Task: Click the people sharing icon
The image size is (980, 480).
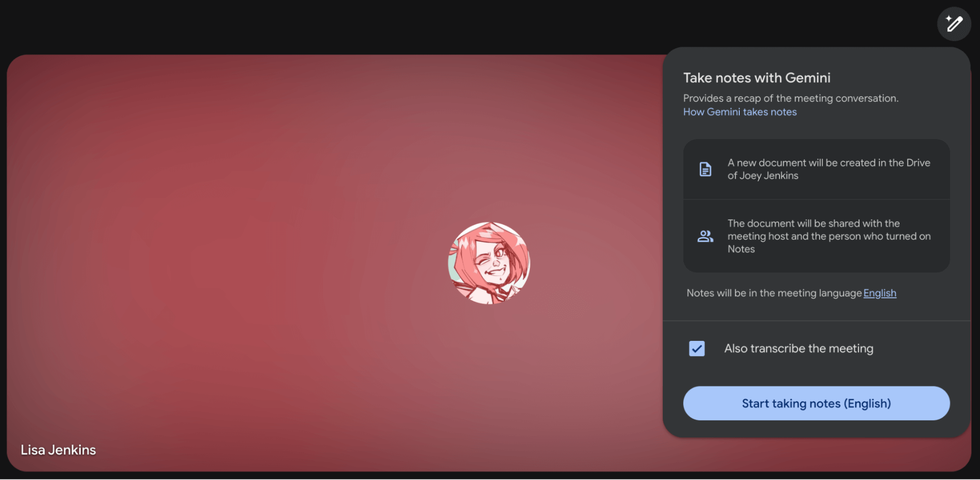Action: tap(705, 236)
